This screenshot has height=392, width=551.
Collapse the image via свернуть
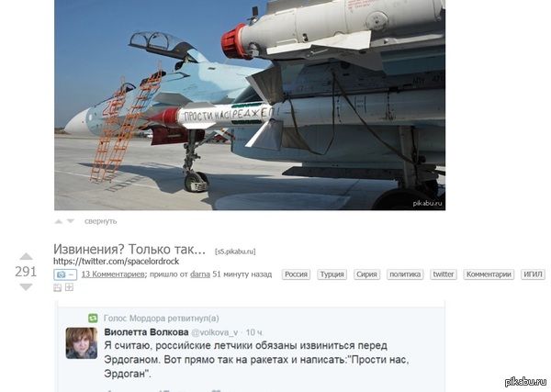click(x=100, y=221)
